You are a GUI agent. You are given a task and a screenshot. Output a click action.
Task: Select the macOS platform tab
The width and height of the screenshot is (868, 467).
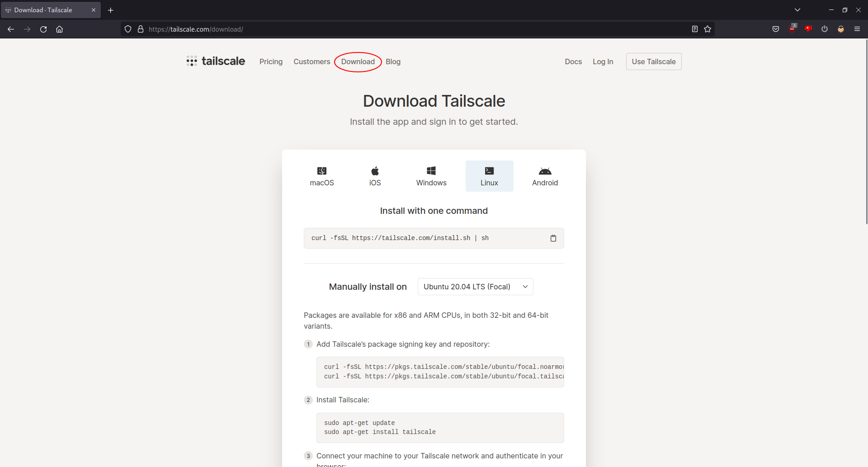coord(322,176)
